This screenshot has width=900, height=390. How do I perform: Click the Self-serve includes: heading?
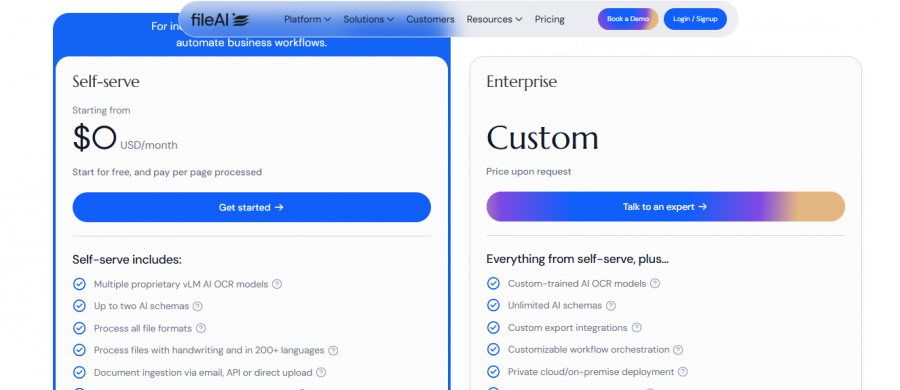(127, 260)
